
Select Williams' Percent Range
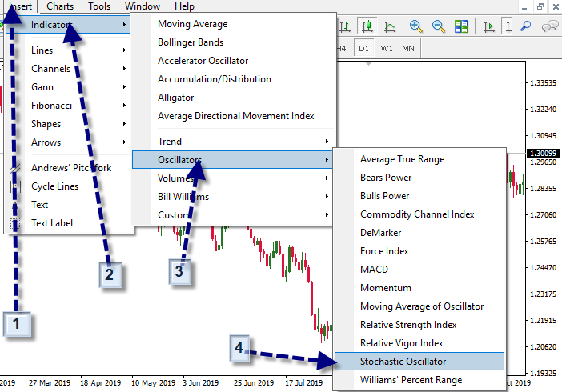coord(419,380)
